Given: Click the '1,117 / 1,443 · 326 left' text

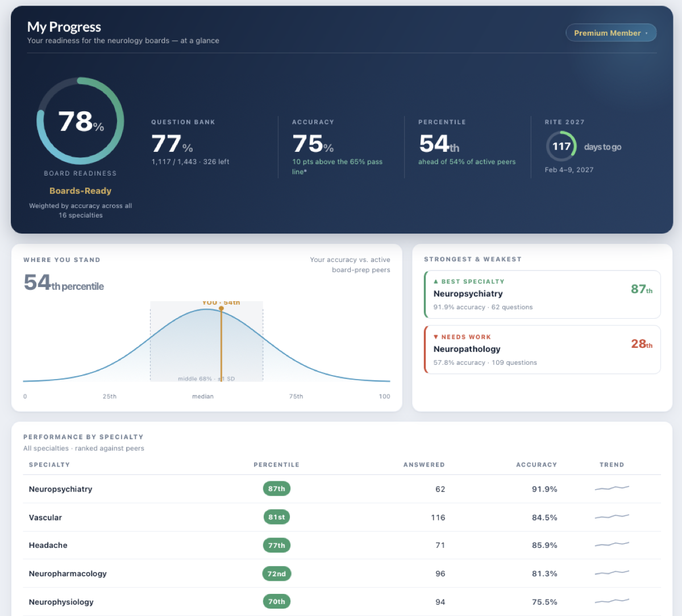Looking at the screenshot, I should [190, 162].
